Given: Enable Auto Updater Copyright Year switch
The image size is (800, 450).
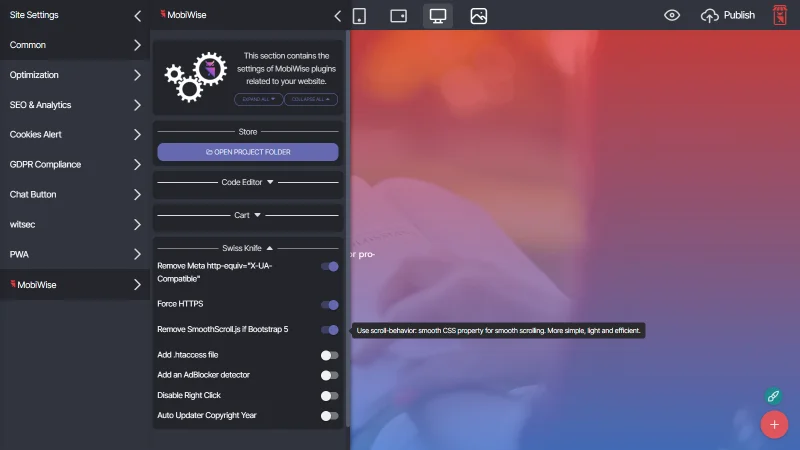Looking at the screenshot, I should coord(330,416).
